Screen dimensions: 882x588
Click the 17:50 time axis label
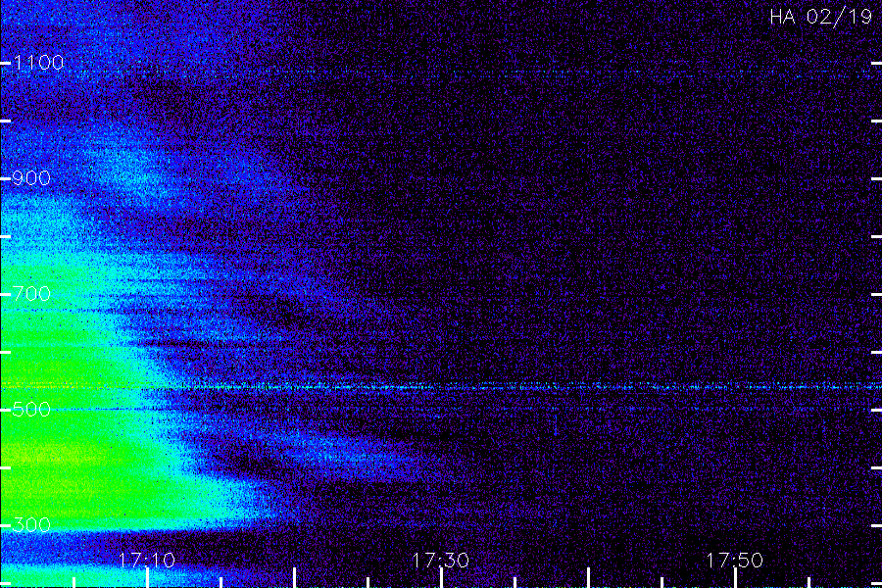click(x=734, y=560)
